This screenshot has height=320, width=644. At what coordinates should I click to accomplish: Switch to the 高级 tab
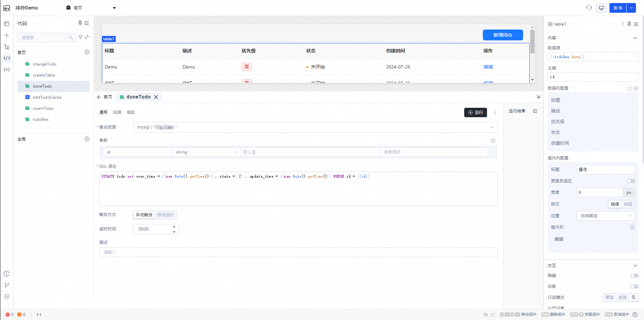coord(131,112)
